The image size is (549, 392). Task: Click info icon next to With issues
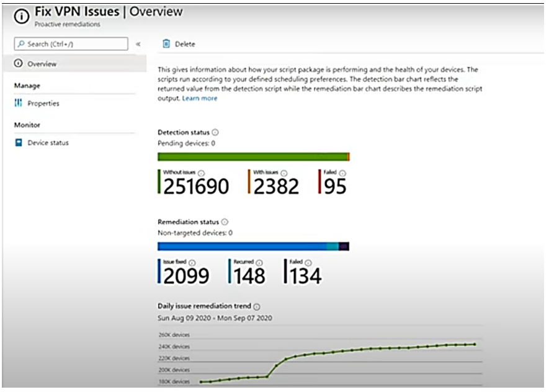pyautogui.click(x=284, y=173)
